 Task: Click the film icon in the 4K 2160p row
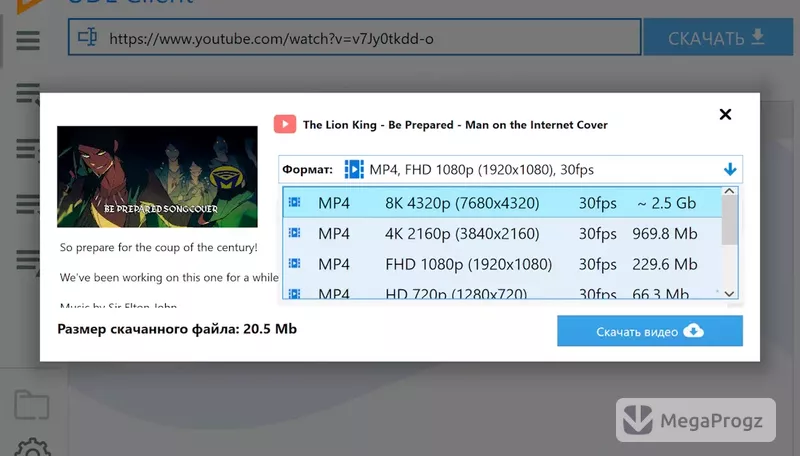[294, 233]
